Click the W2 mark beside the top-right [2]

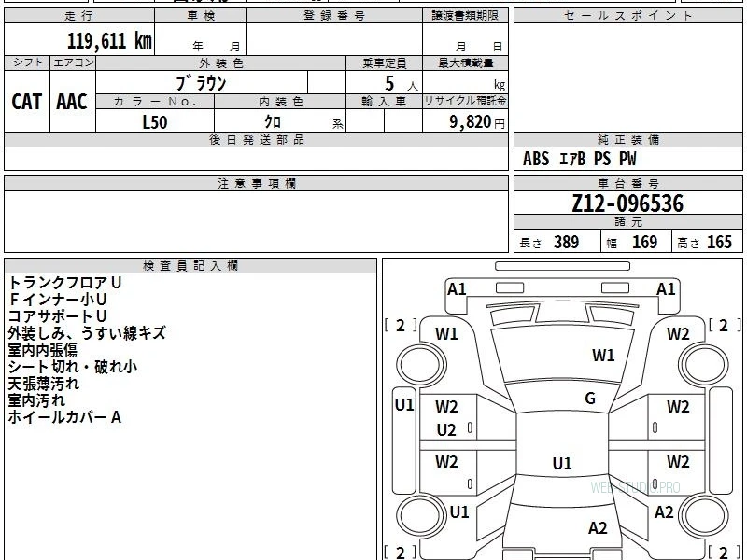(x=678, y=334)
